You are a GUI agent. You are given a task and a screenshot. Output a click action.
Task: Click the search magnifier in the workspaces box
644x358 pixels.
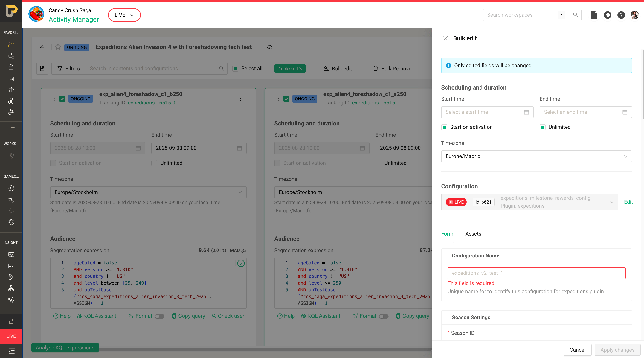[575, 15]
